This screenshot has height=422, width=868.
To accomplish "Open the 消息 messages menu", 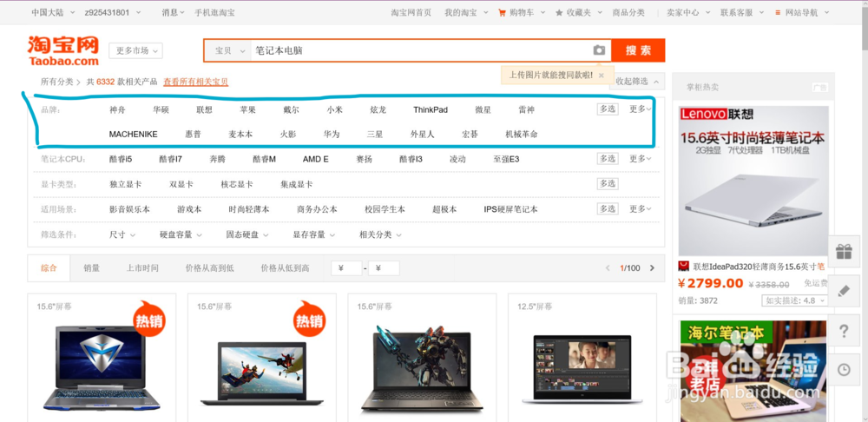I will [x=173, y=12].
